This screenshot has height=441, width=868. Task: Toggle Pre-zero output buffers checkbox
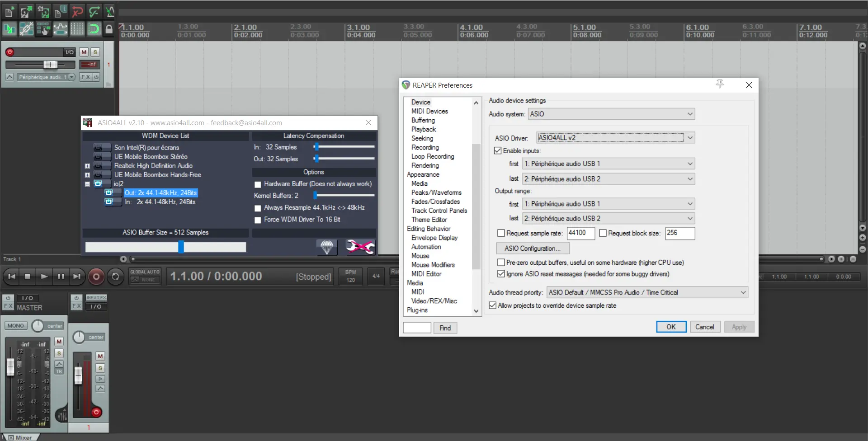(501, 263)
